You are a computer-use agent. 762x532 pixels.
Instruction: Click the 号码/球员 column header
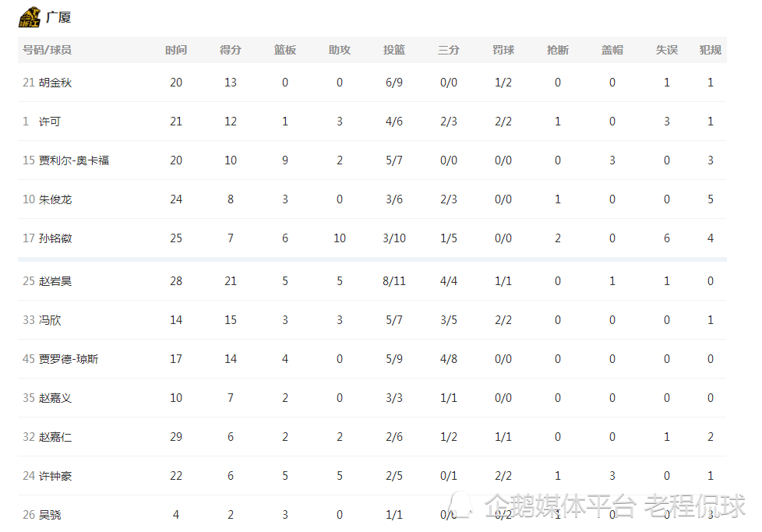[x=47, y=50]
